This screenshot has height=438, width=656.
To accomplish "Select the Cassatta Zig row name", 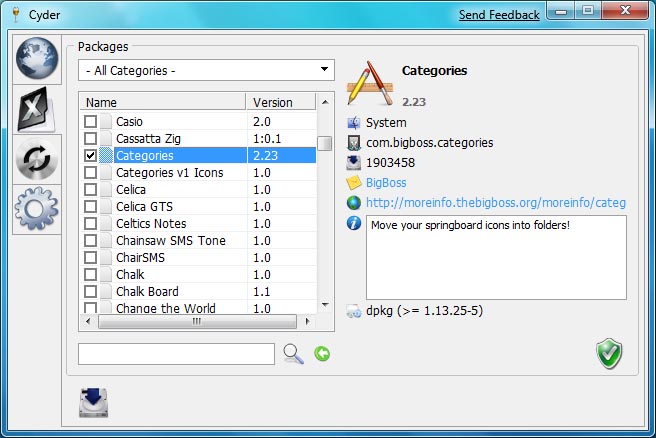I will pos(149,138).
